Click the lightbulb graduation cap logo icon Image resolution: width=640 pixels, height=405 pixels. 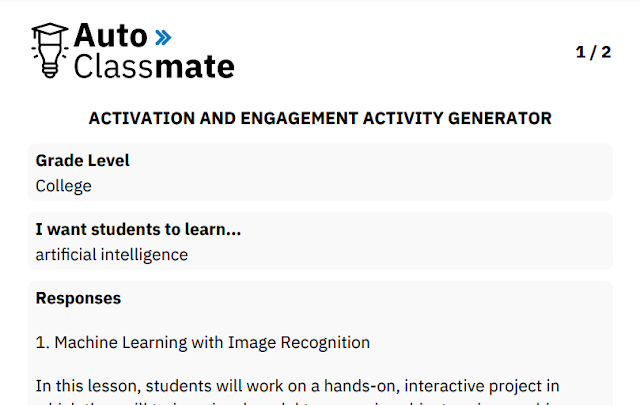pos(50,50)
